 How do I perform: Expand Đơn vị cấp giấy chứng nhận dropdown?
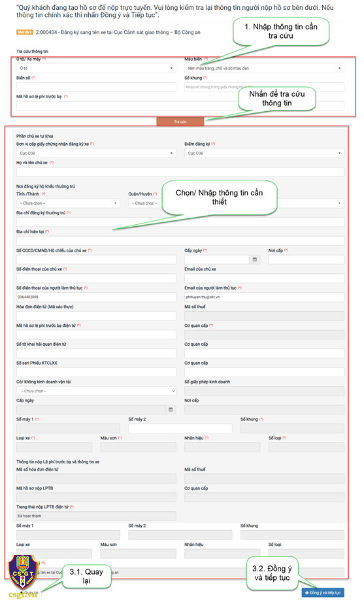(x=96, y=154)
